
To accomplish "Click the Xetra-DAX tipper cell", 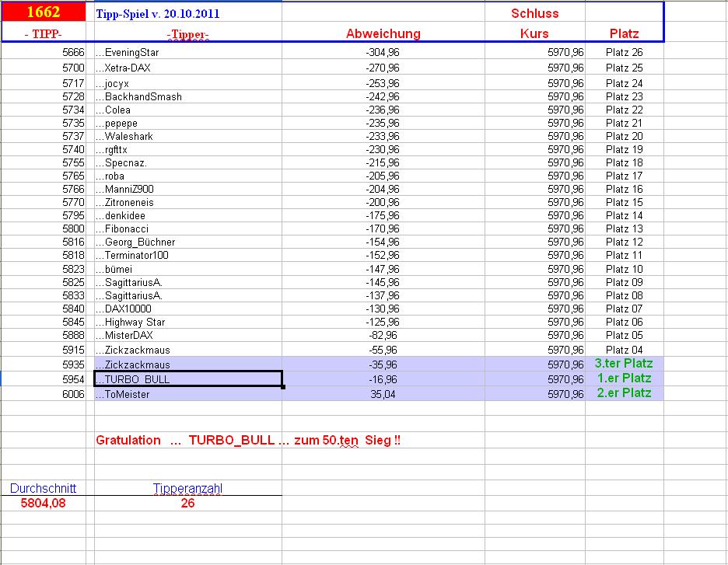I will tap(188, 68).
